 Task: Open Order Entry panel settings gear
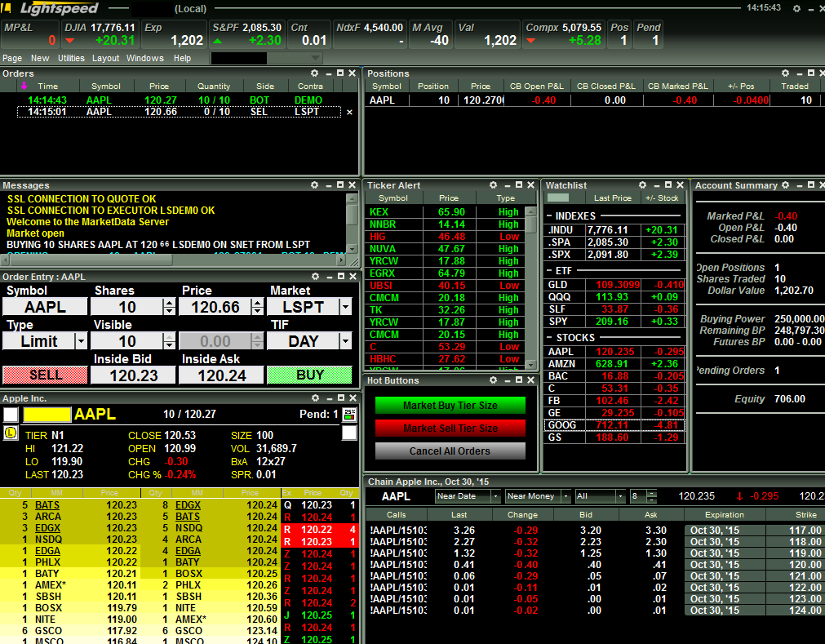point(315,276)
